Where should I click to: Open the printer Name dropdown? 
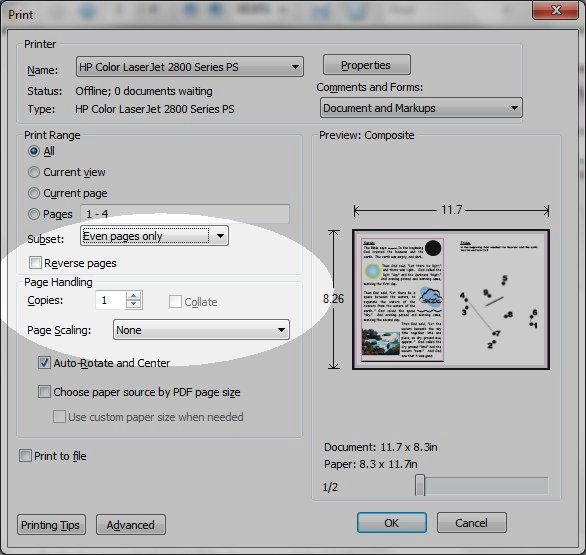[x=190, y=67]
